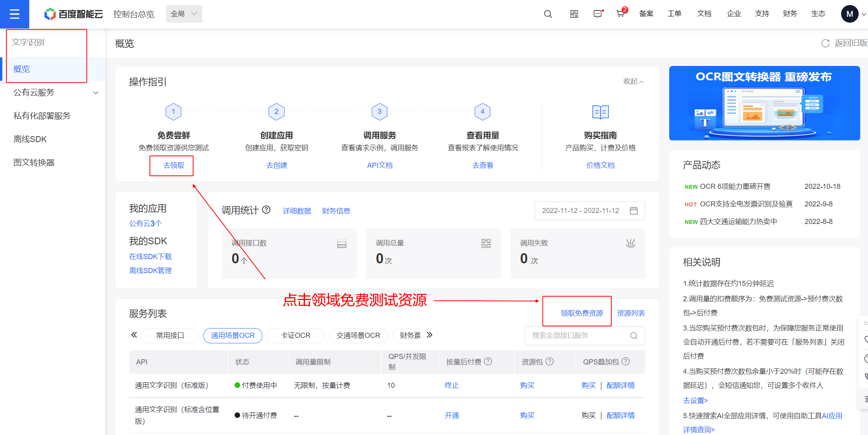Screen dimensions: 868x435
Task: Open the product grid icon in header
Action: click(x=574, y=14)
